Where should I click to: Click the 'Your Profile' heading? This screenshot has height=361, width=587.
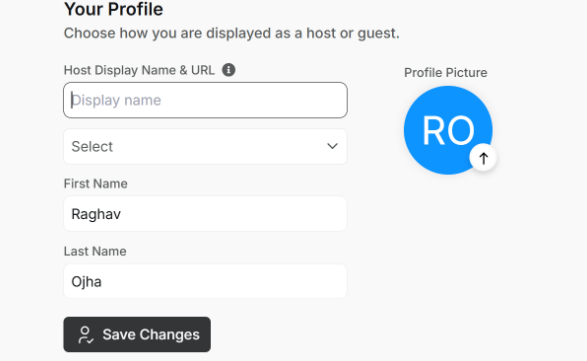pos(113,9)
